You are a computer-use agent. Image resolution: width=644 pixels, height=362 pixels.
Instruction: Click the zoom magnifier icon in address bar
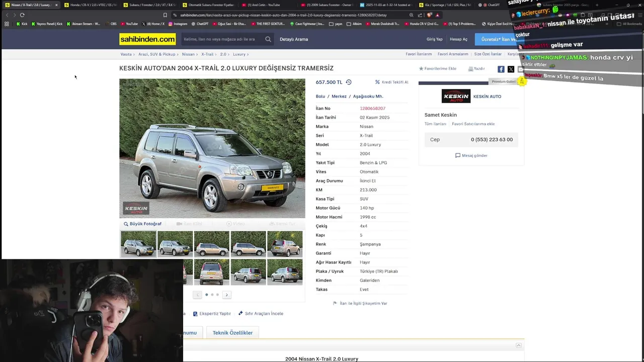coord(412,15)
